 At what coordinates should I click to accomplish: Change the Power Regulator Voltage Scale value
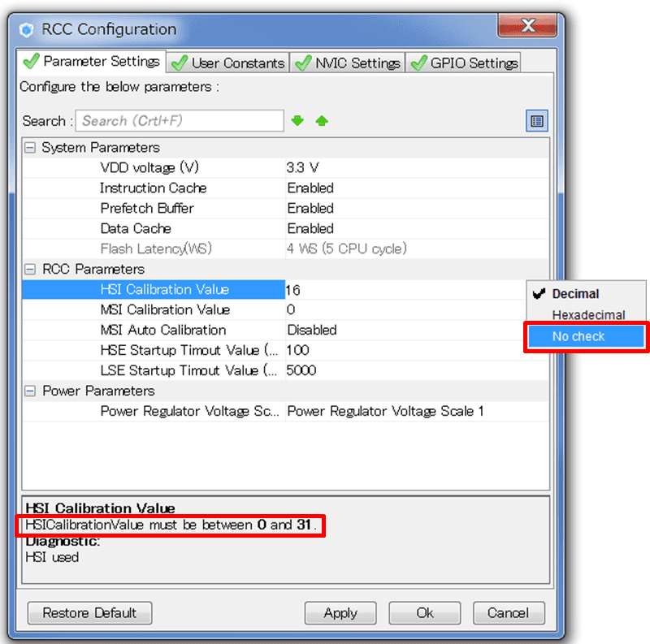pyautogui.click(x=406, y=412)
